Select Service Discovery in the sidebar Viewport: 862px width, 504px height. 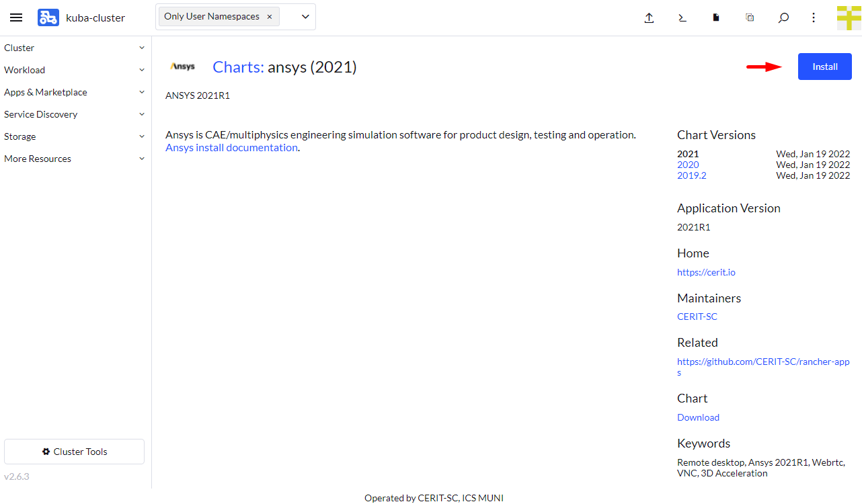[41, 114]
